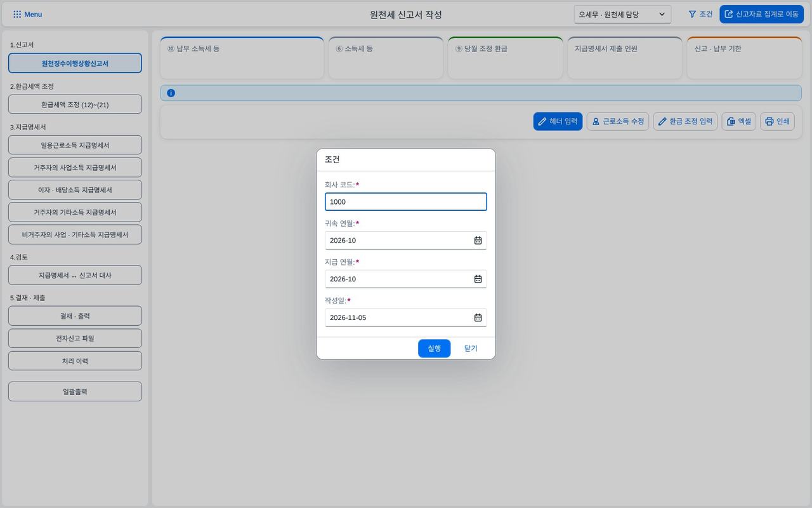Screen dimensions: 812x508
Task: Open the Menu grid icon
Action: (x=17, y=14)
